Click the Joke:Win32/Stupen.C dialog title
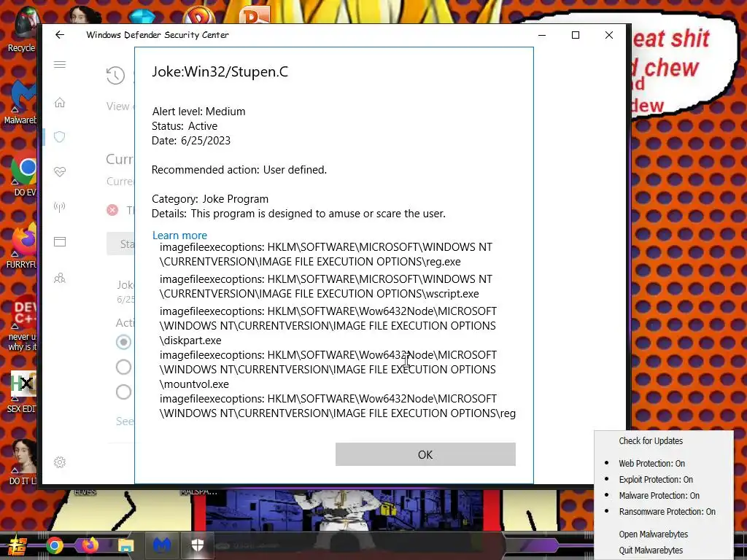The image size is (747, 560). coord(220,72)
